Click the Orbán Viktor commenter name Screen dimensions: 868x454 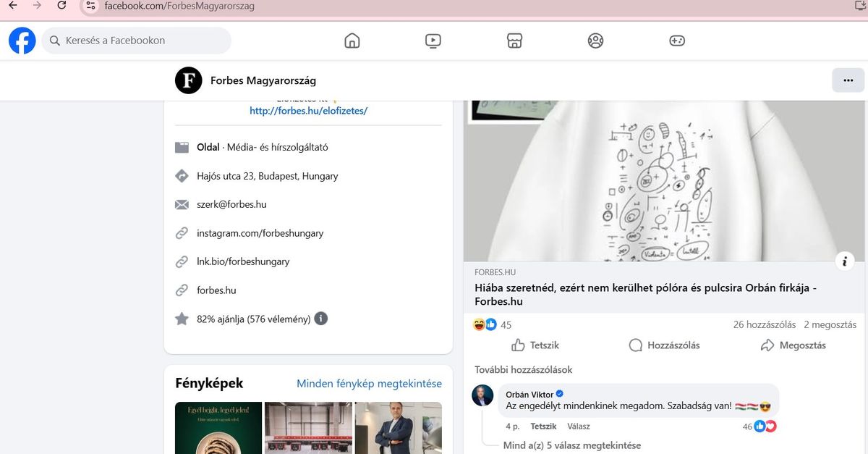pyautogui.click(x=529, y=394)
